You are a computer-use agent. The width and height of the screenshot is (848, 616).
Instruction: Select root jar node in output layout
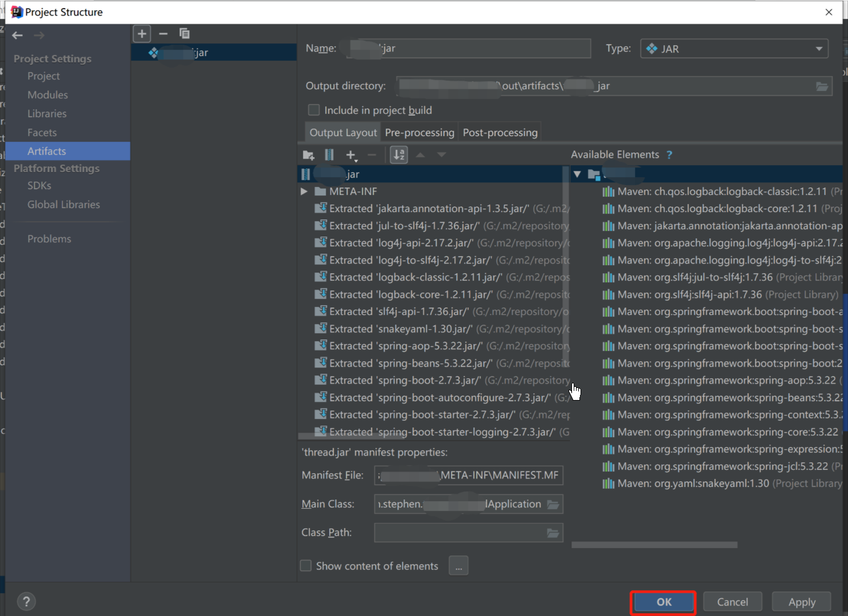coord(433,174)
